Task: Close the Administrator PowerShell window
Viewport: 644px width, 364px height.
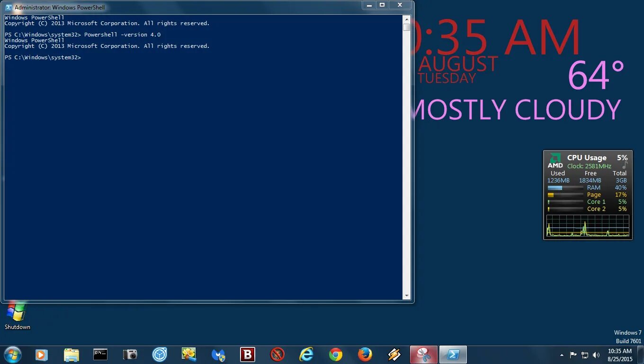Action: 400,5
